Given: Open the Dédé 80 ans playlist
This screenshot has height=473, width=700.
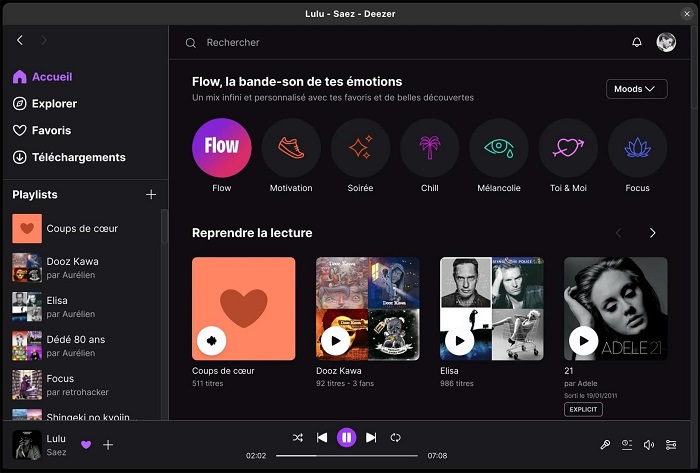Looking at the screenshot, I should click(x=83, y=346).
